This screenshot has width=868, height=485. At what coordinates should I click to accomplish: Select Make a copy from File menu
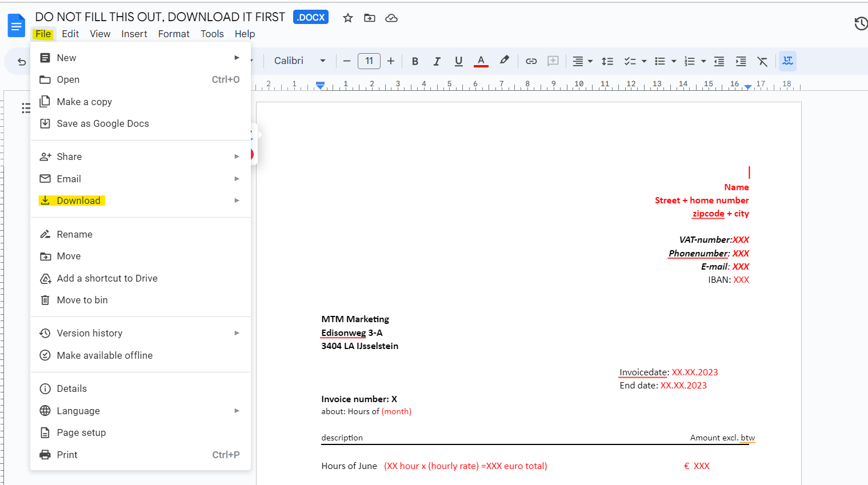coord(84,102)
